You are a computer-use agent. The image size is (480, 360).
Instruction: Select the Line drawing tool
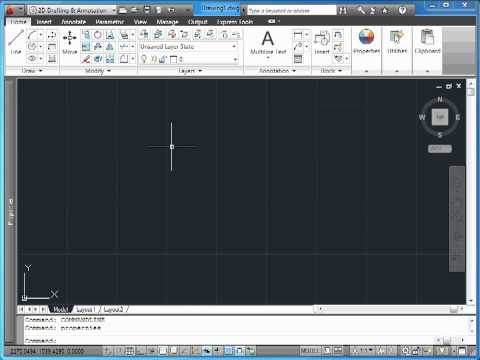point(16,42)
